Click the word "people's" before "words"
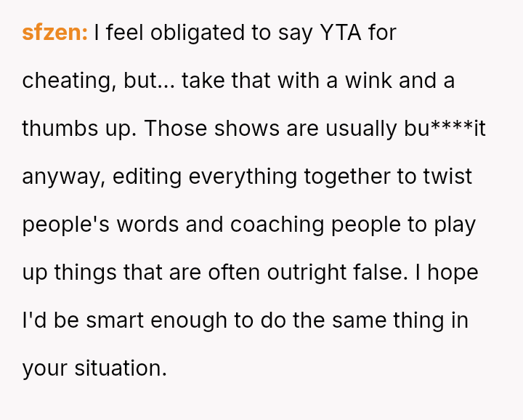523x420 pixels. point(62,225)
